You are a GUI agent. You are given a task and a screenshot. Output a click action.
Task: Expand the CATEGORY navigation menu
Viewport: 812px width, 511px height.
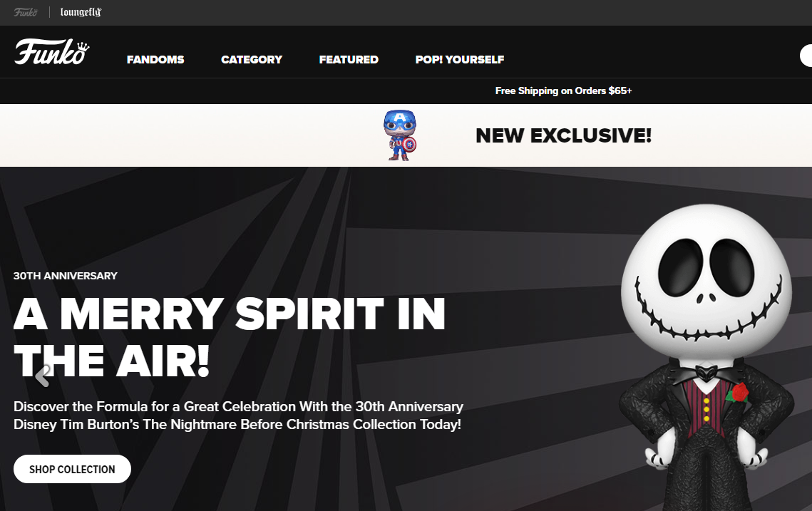(252, 60)
